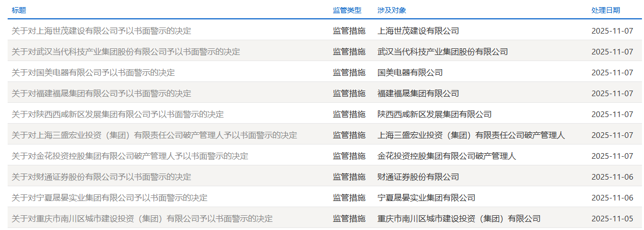644x230 pixels.
Task: Click date 2025-11-07 in 武汉当代科技 row
Action: tap(612, 51)
